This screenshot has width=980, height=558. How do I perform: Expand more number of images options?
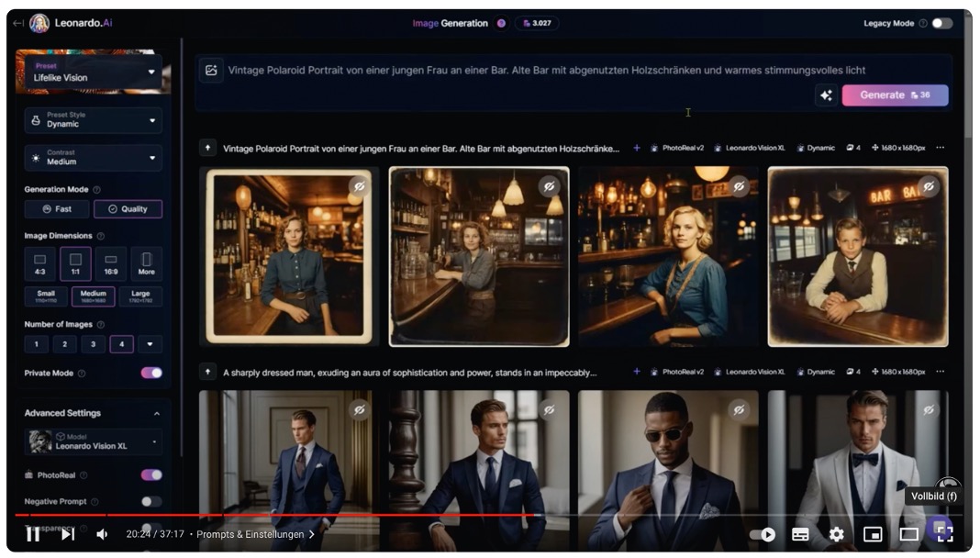click(150, 343)
